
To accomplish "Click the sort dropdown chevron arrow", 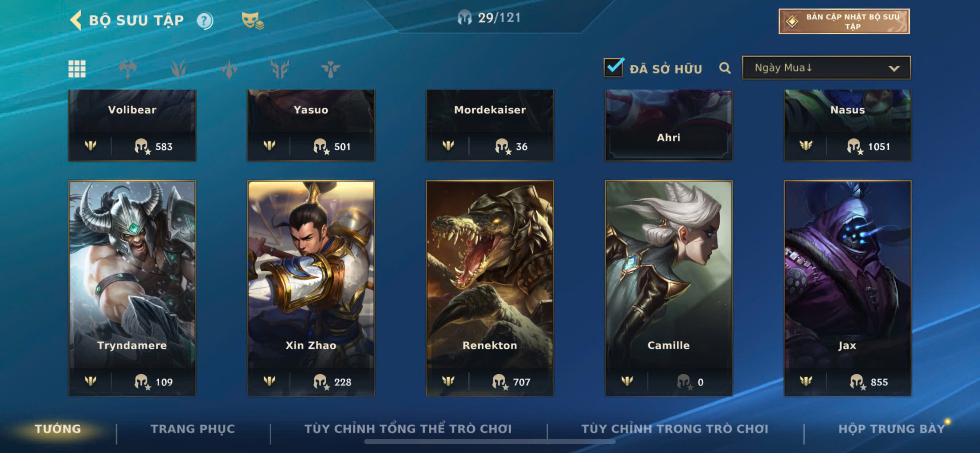I will [x=894, y=69].
